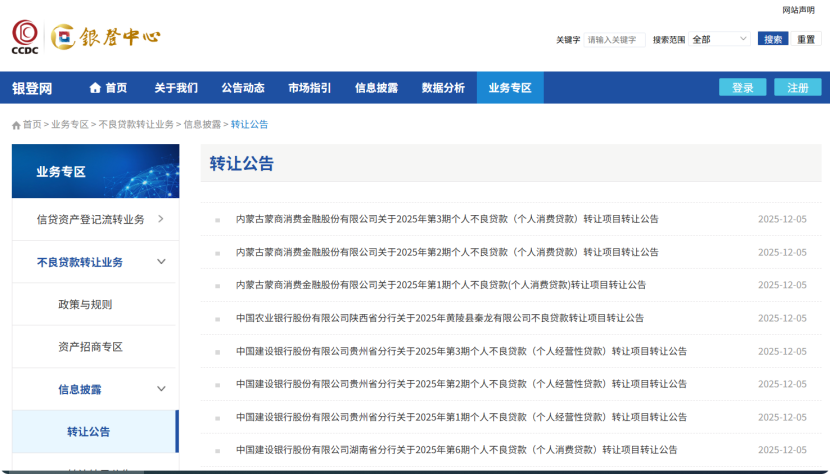Open the 关于我们 navigation menu

176,88
